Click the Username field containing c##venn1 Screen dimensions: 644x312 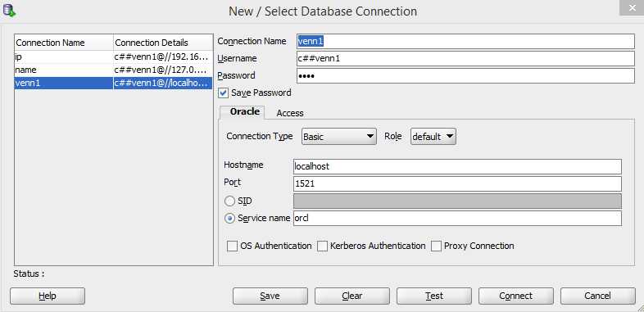point(465,59)
